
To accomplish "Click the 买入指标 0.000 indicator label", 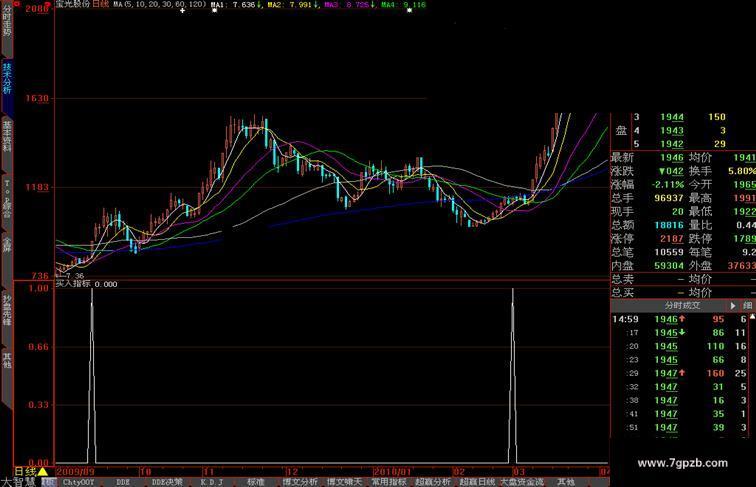I will pos(87,284).
